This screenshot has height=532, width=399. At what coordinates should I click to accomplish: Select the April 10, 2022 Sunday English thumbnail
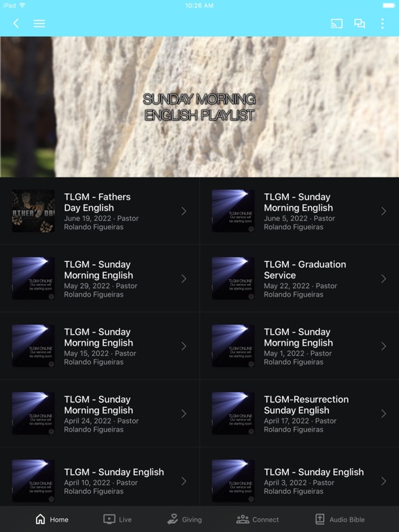click(x=33, y=481)
